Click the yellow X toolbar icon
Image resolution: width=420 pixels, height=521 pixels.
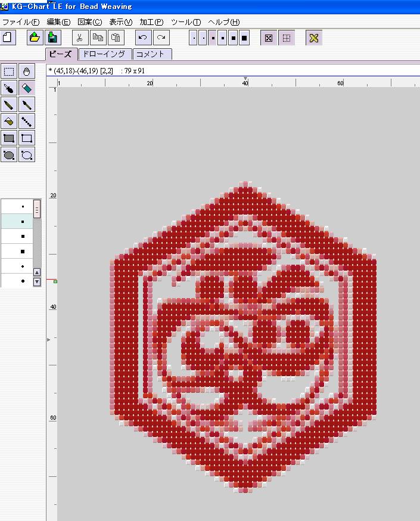tap(314, 38)
